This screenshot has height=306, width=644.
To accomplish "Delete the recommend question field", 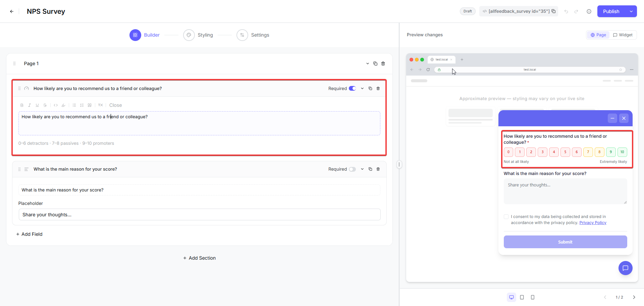I will [x=378, y=88].
